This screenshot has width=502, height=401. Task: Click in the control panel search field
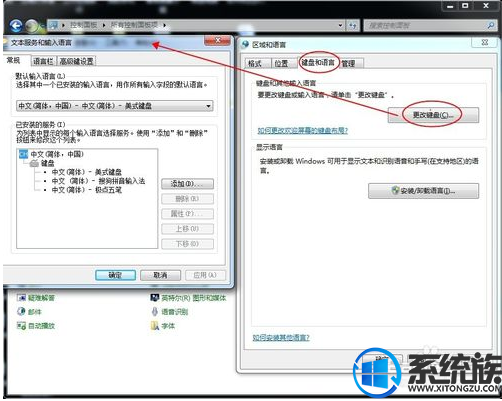425,25
